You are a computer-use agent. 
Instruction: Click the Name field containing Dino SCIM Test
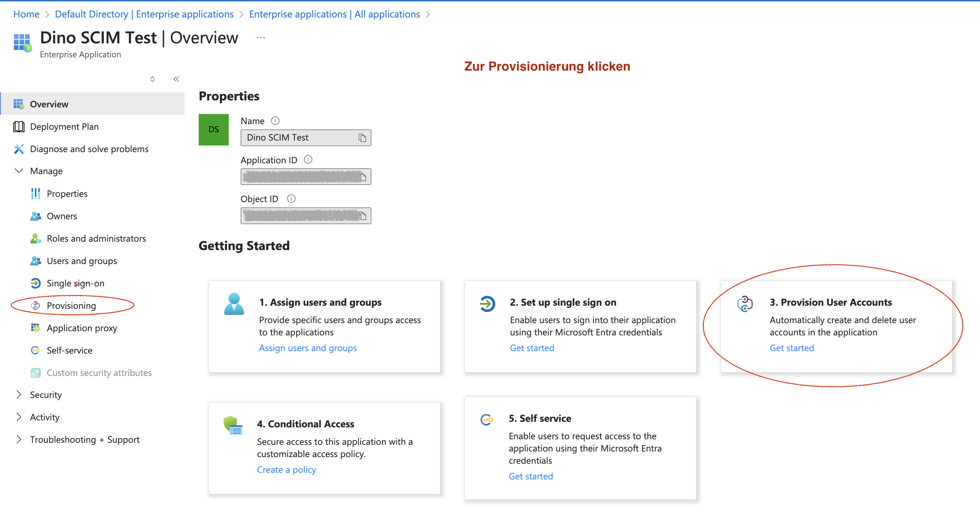(305, 137)
